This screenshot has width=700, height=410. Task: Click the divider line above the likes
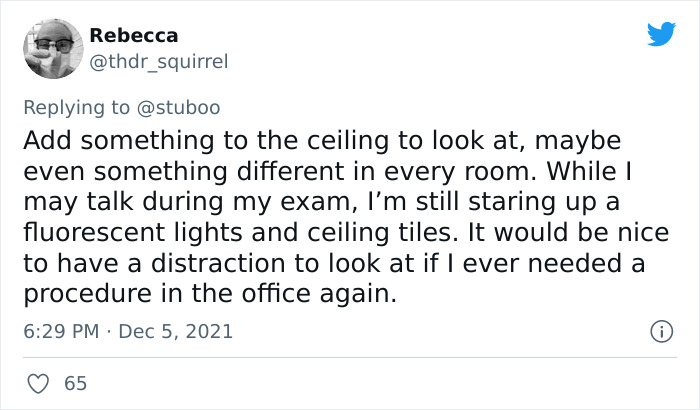point(349,357)
